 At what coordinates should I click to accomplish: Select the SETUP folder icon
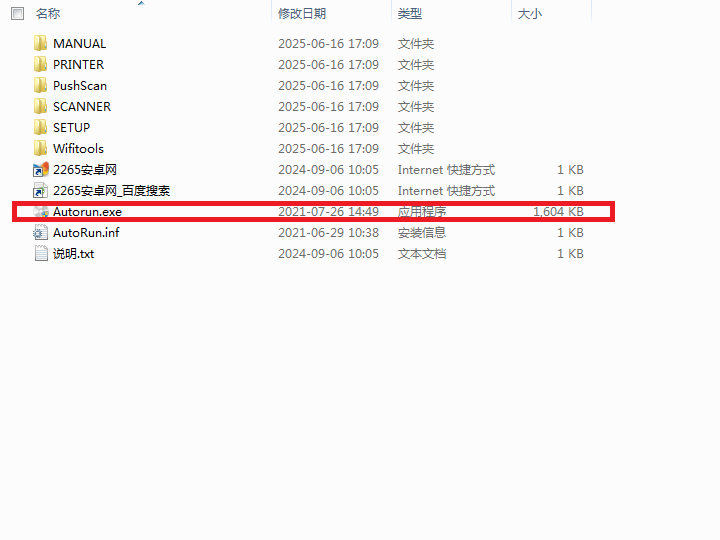[x=40, y=128]
